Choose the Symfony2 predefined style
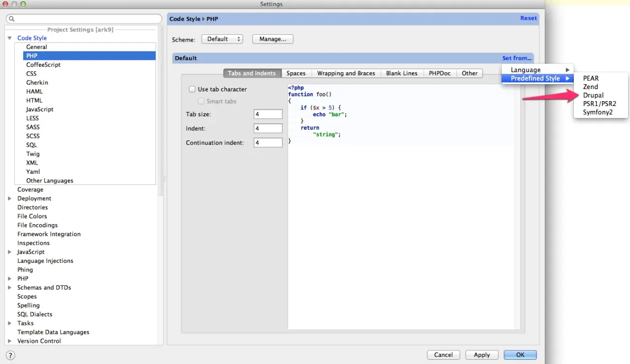630x364 pixels. (598, 112)
